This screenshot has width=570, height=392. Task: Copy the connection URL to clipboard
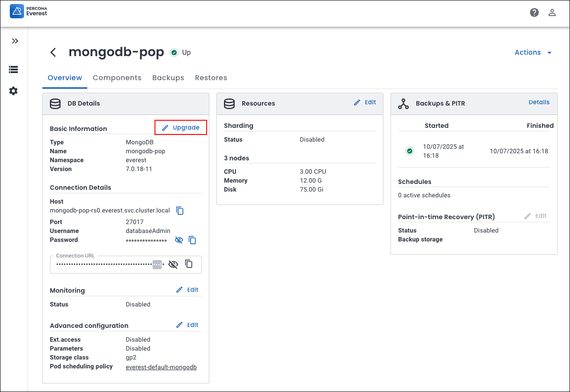tap(189, 264)
